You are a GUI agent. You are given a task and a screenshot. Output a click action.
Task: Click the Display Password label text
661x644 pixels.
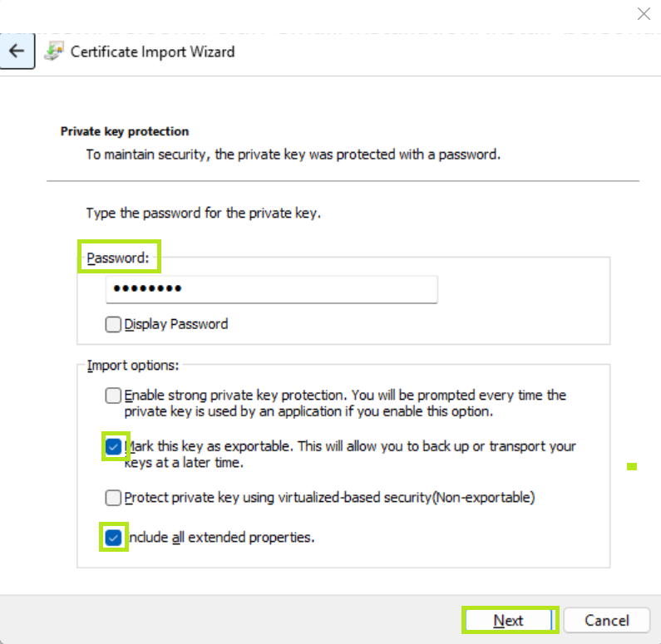point(175,324)
